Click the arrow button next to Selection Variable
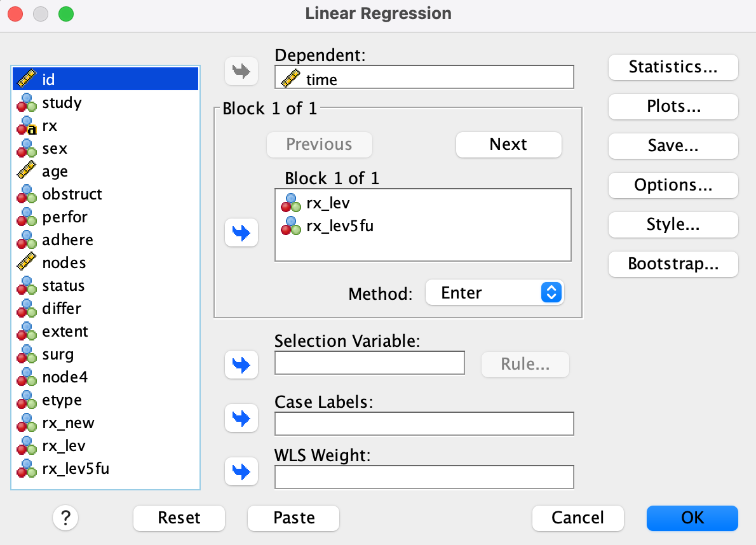Screen dimensions: 756x545 [x=241, y=365]
